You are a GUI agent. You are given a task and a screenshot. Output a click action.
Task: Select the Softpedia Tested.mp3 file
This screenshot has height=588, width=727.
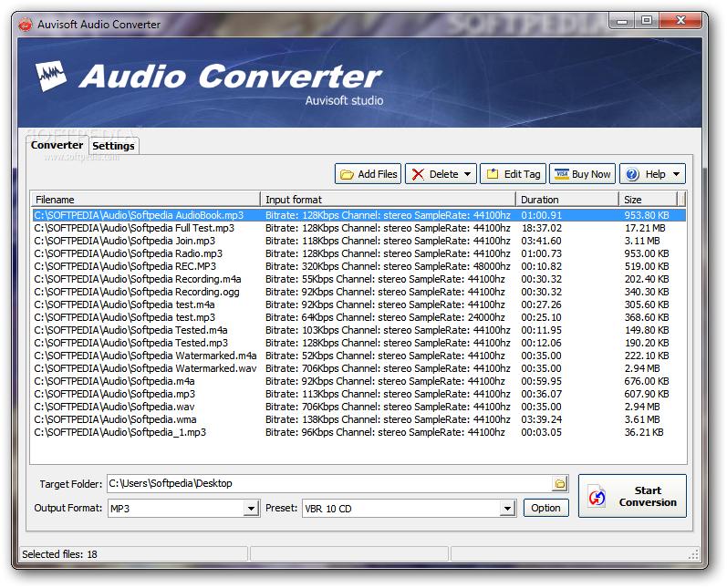pyautogui.click(x=130, y=343)
